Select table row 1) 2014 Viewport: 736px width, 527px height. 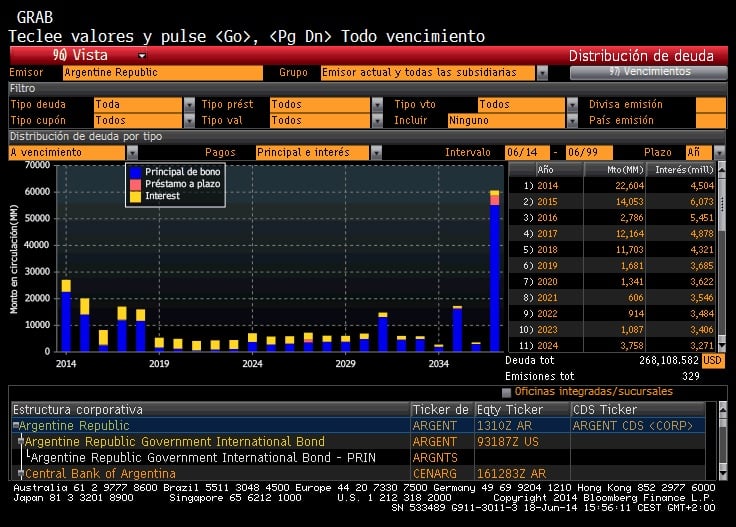point(612,186)
